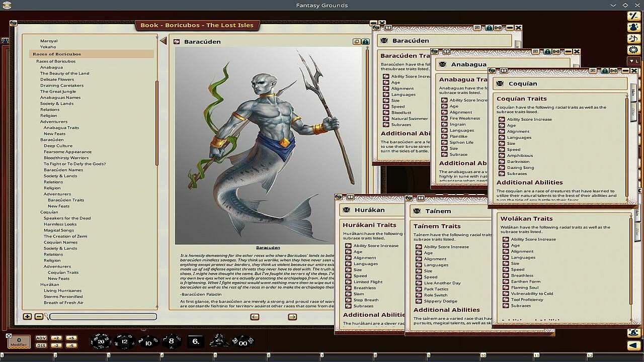Click the d8 die icon
Viewport: 644px width, 362px height.
click(171, 341)
